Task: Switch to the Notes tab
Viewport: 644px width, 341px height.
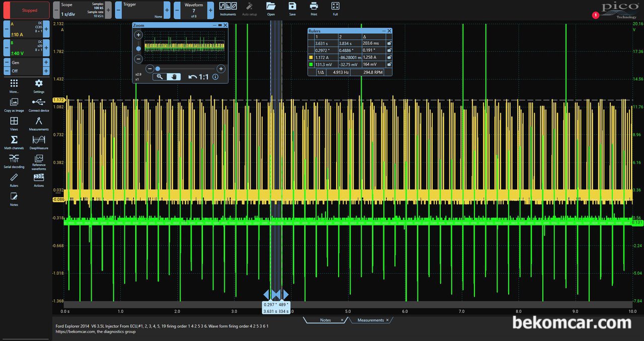Action: [325, 320]
